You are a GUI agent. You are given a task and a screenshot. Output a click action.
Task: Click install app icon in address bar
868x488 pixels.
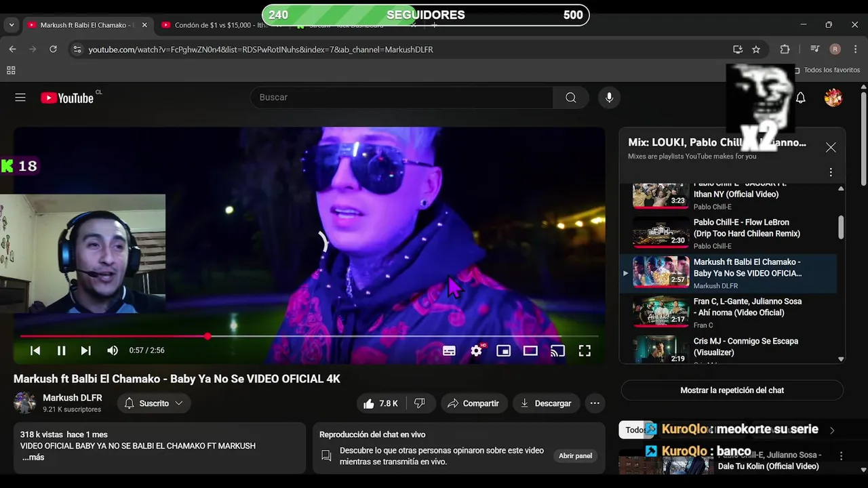tap(737, 49)
